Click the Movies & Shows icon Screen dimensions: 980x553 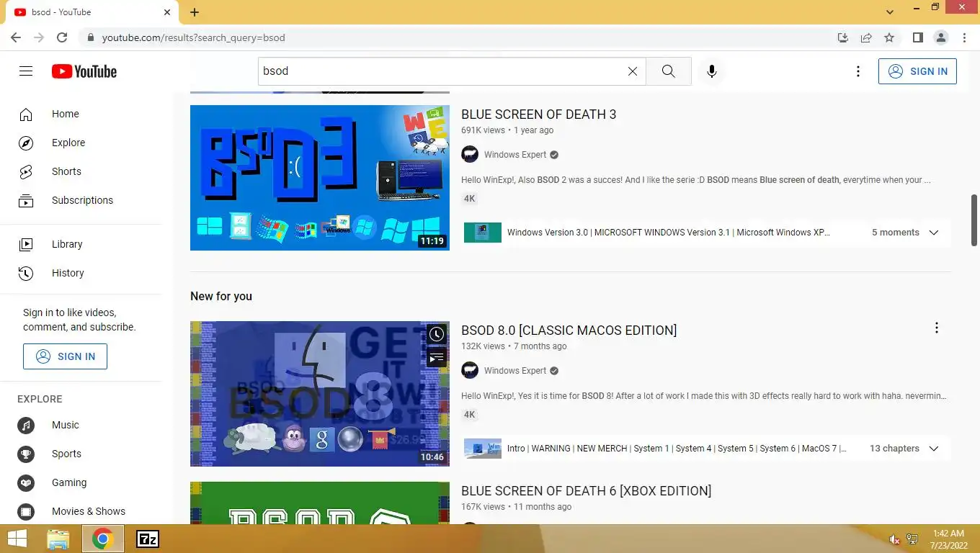26,511
